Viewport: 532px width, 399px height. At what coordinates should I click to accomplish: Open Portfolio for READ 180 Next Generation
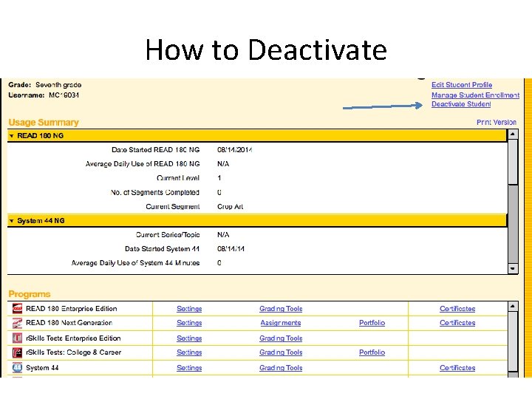pos(372,323)
